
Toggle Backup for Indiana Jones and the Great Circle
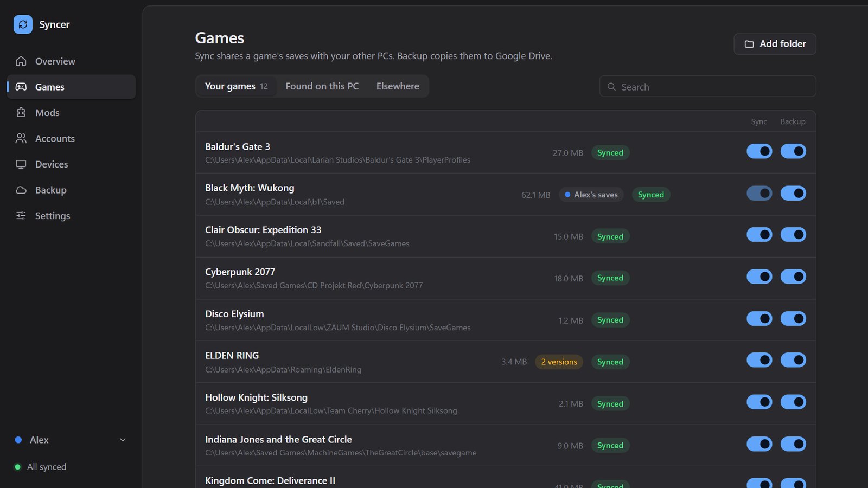coord(793,444)
